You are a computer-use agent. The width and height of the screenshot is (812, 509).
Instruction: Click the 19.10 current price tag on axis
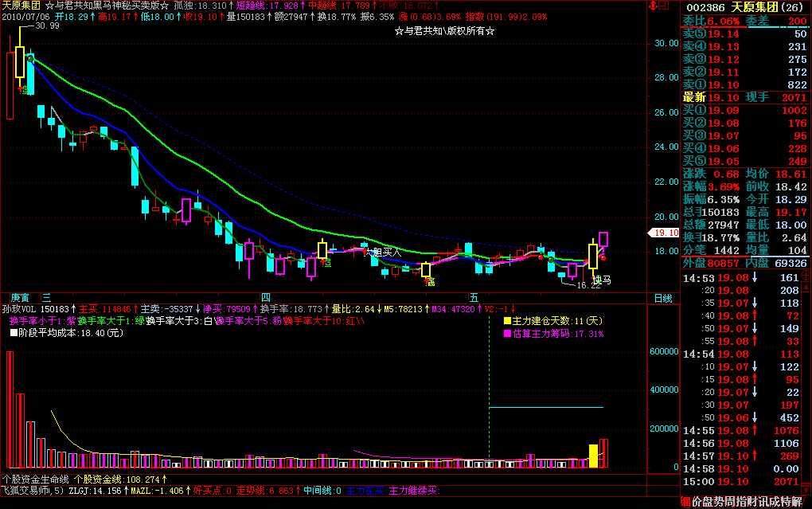point(663,233)
